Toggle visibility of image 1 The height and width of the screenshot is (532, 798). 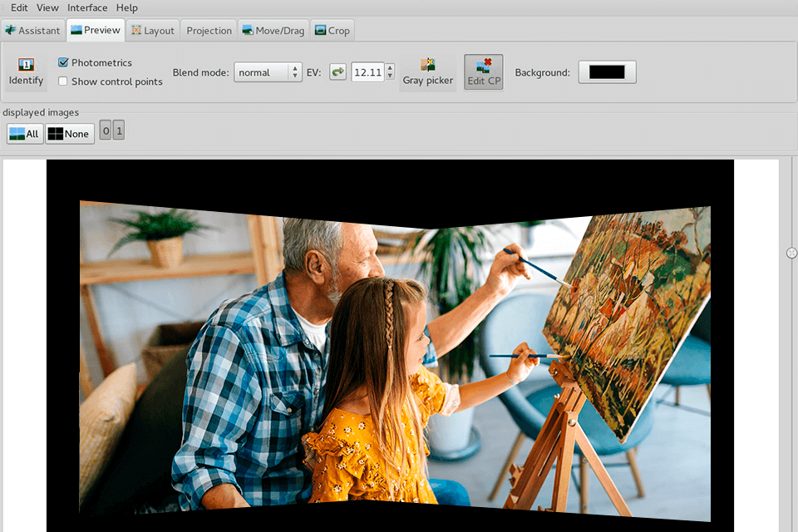pos(119,130)
